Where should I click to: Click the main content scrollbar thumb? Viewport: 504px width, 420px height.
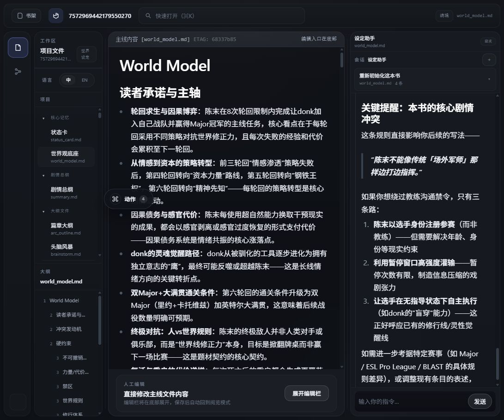click(x=342, y=60)
